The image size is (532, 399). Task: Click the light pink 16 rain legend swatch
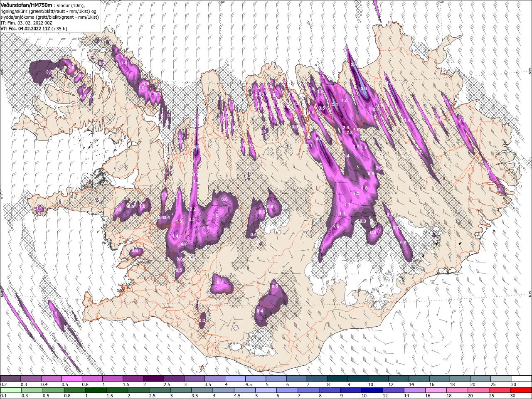436,390
